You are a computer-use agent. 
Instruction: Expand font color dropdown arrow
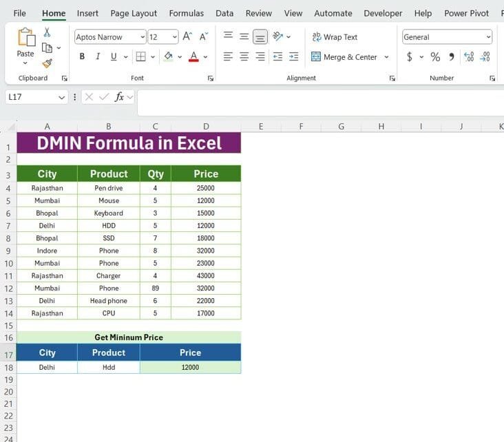point(205,57)
